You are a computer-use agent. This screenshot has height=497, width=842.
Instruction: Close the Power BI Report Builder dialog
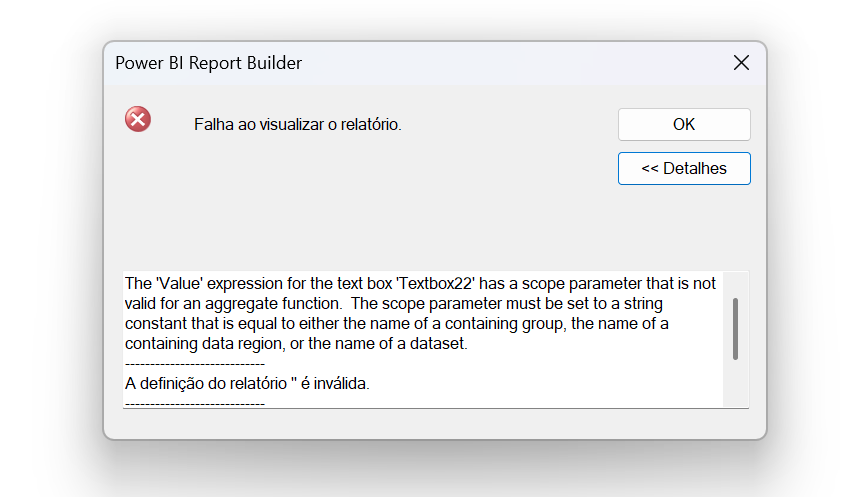click(741, 63)
